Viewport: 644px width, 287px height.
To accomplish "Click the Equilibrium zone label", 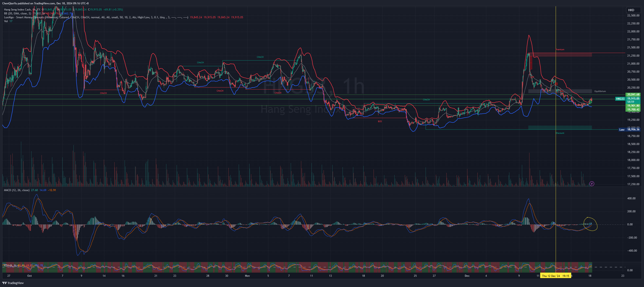I will point(600,91).
